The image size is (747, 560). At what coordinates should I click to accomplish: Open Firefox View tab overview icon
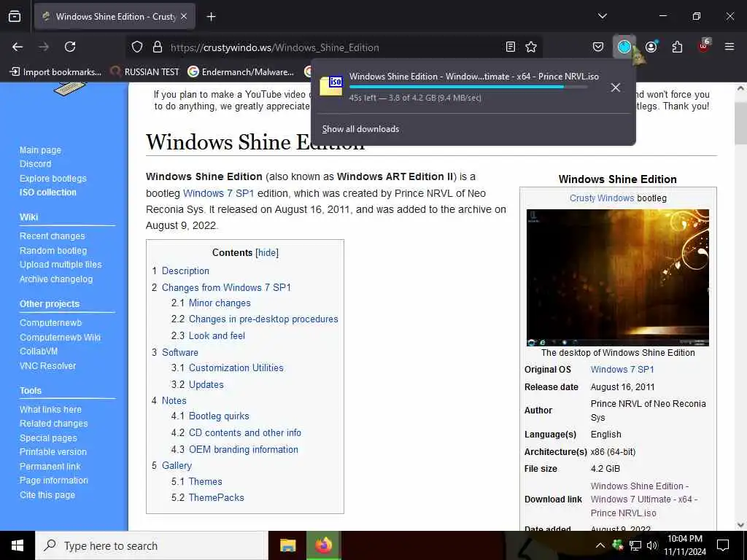(x=15, y=16)
